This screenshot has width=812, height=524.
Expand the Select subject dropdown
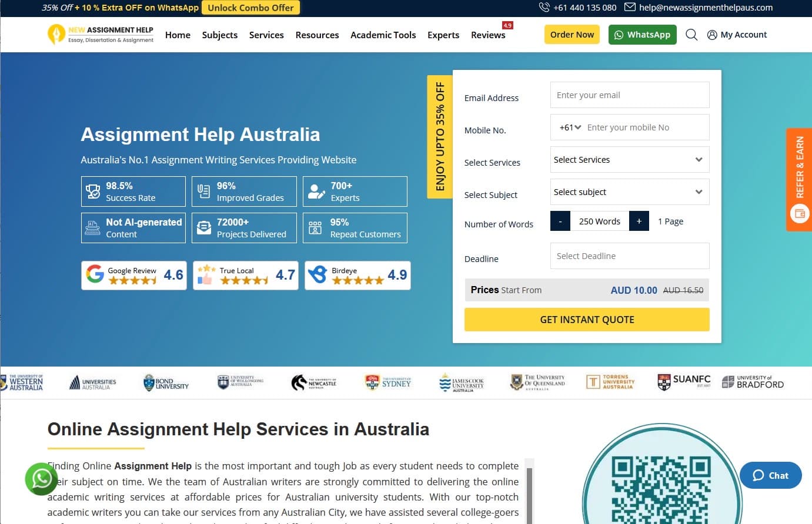629,192
